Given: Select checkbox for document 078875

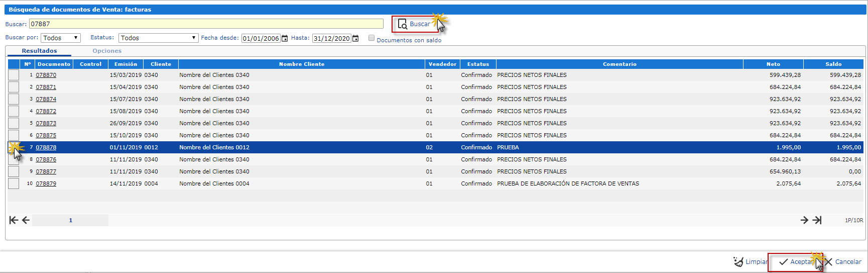Looking at the screenshot, I should (x=14, y=135).
